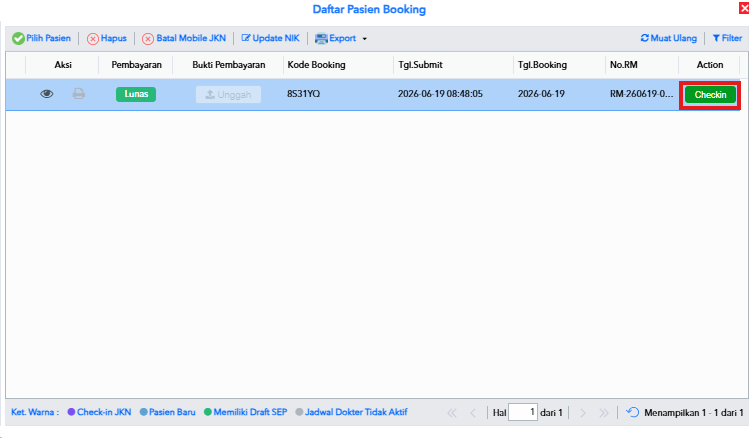The width and height of the screenshot is (749, 438).
Task: Select the submit time 2026-06-19 08:48:05
Action: click(440, 94)
